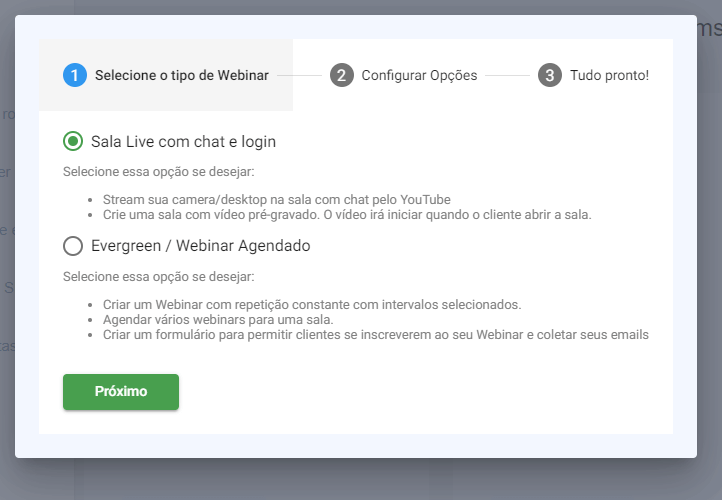Open step 1 Selecione o tipo de Webinar

point(166,75)
